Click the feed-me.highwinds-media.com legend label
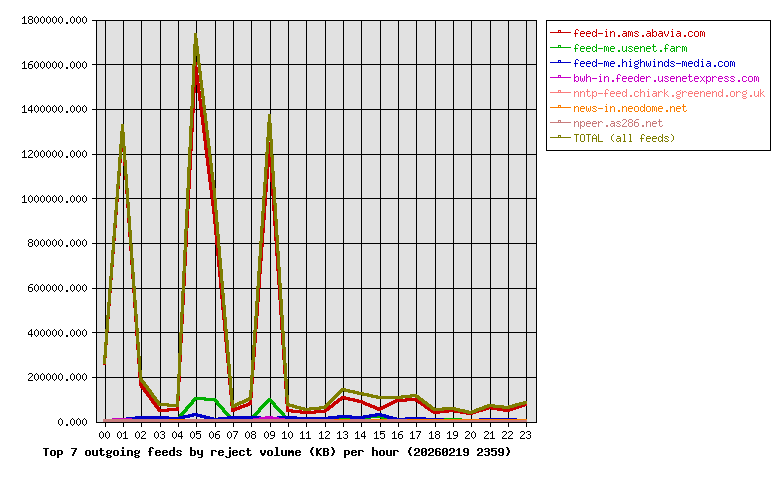Image resolution: width=780 pixels, height=480 pixels. [654, 63]
